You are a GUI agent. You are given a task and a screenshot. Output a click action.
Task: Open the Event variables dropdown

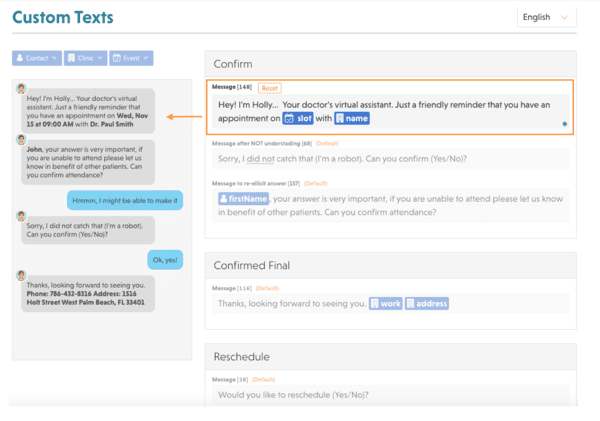131,58
